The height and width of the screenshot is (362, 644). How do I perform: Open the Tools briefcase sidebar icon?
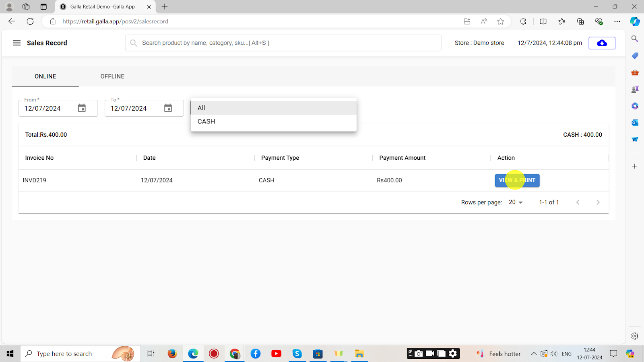click(x=635, y=72)
